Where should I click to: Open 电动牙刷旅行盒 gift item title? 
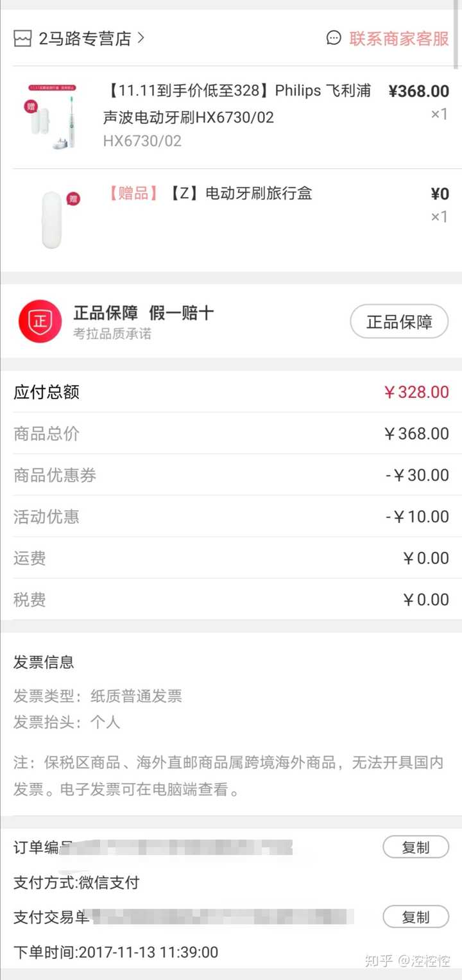pos(241,193)
